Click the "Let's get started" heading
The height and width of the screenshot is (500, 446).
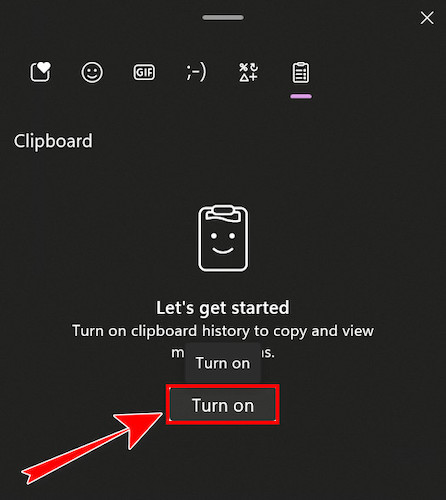[x=223, y=307]
